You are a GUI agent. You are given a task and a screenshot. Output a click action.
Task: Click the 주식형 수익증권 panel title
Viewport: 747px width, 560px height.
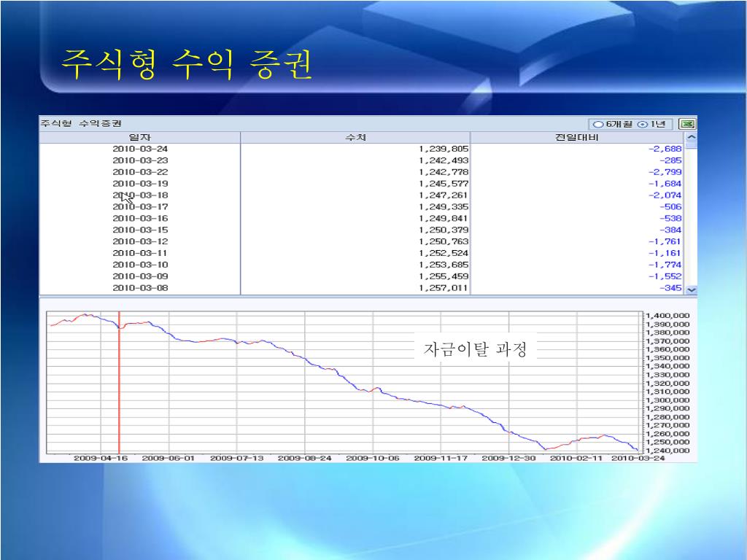click(x=81, y=124)
